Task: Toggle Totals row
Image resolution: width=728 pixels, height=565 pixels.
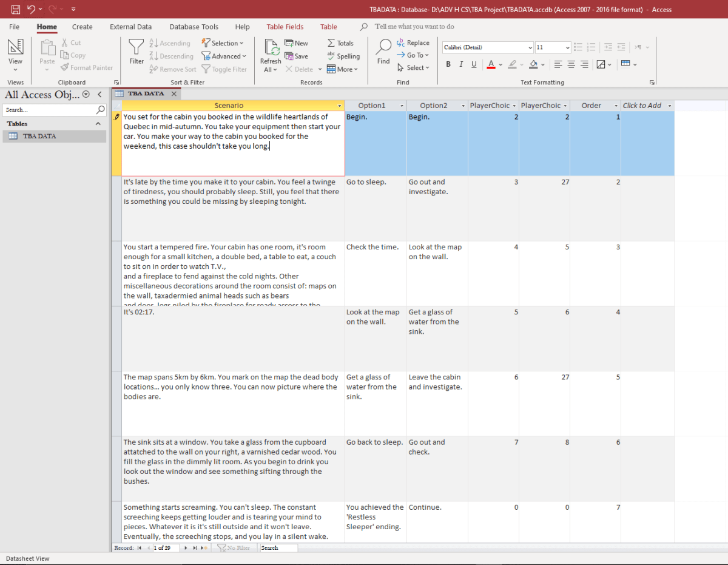Action: point(340,43)
